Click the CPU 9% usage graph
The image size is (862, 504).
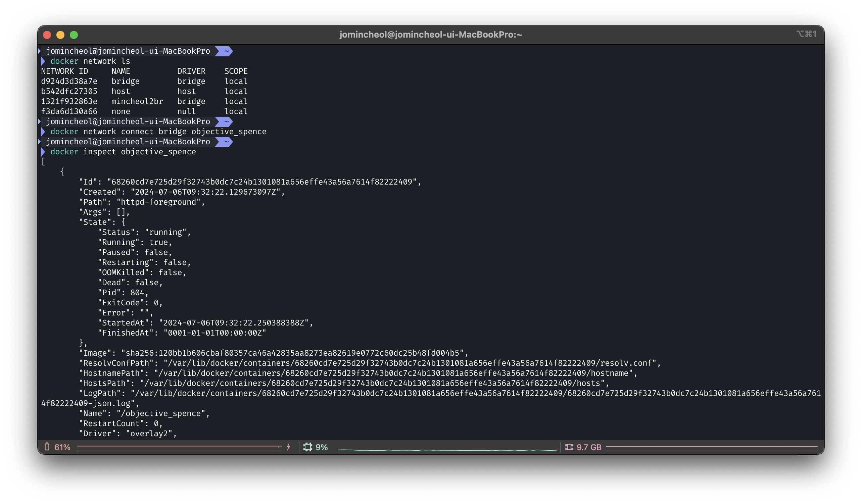point(447,449)
